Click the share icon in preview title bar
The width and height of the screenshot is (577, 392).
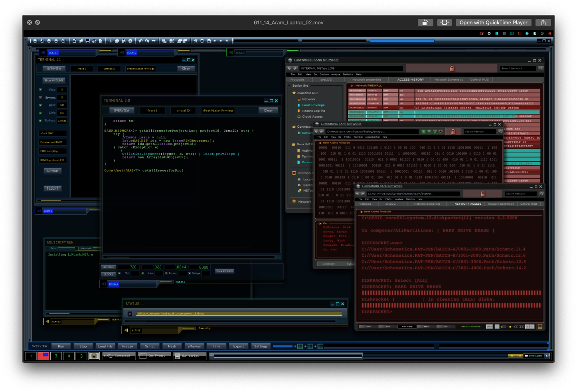point(543,23)
